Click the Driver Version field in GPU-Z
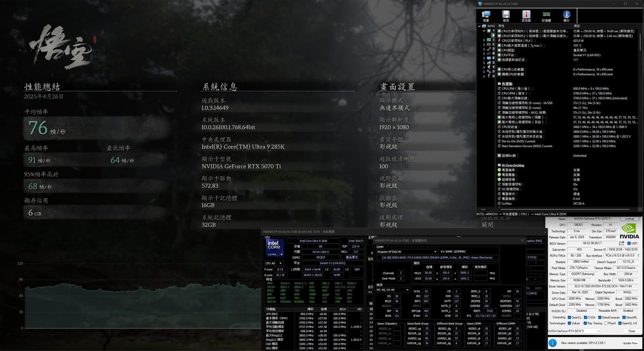Image resolution: width=644 pixels, height=351 pixels. point(603,287)
